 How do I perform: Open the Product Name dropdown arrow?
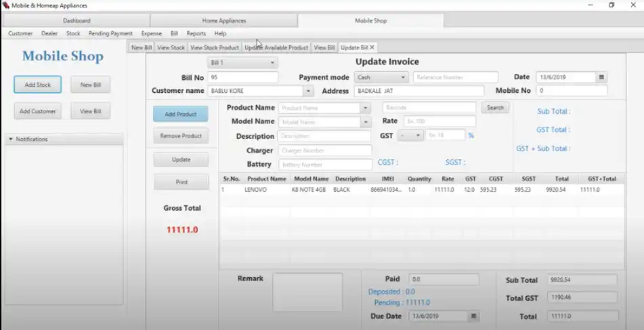(366, 108)
